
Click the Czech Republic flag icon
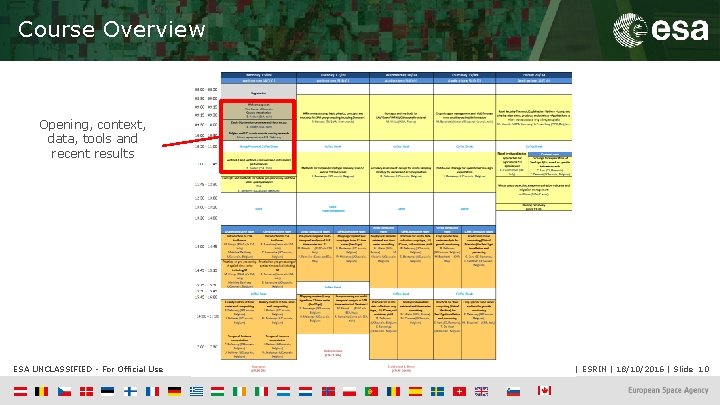click(x=64, y=392)
